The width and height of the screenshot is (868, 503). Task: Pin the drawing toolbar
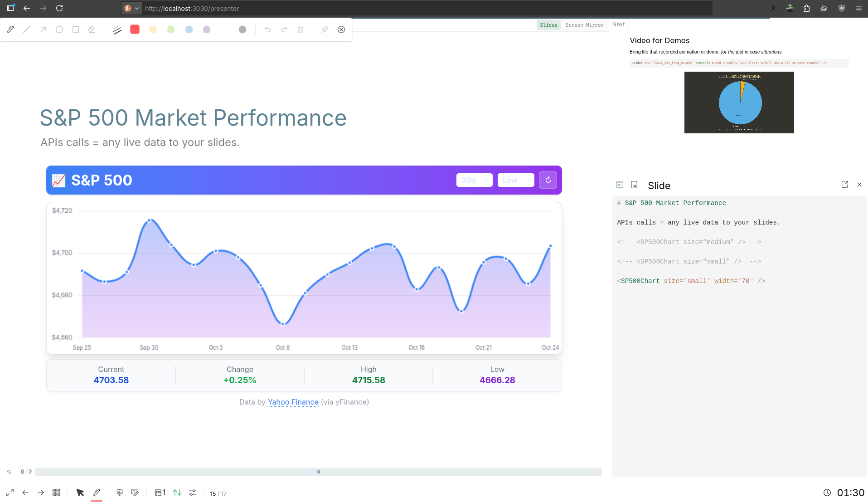pos(325,29)
